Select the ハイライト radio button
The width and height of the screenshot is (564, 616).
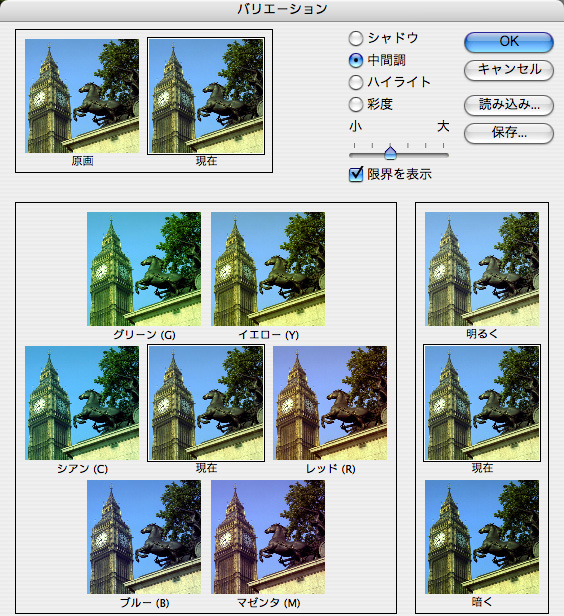coord(356,82)
